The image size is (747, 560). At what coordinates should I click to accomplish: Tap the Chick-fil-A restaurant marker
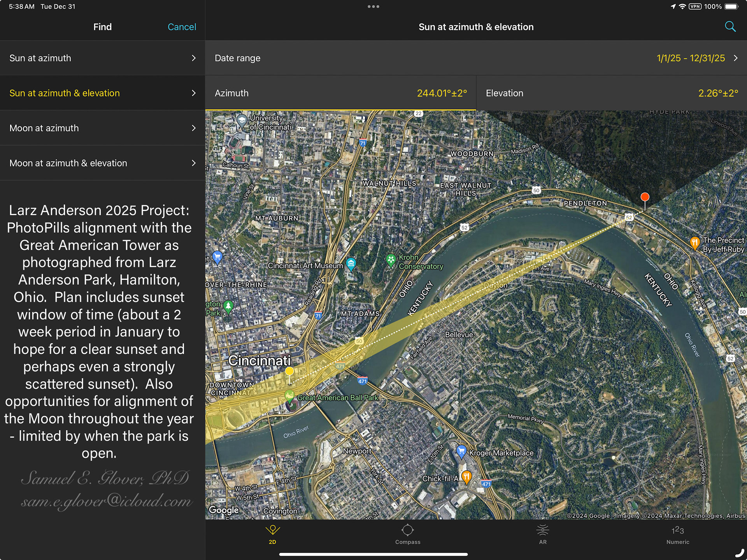(466, 477)
